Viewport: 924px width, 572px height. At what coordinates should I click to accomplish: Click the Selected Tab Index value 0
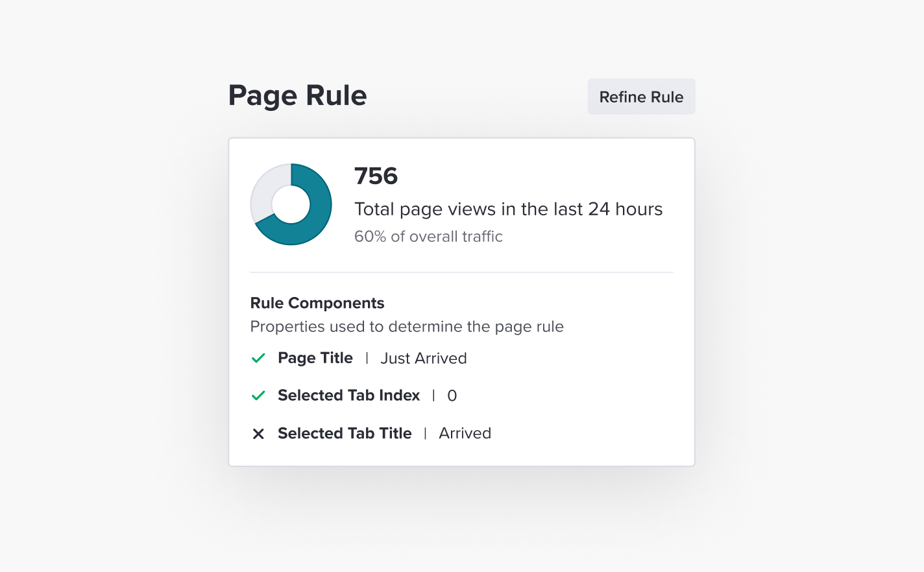pyautogui.click(x=452, y=395)
